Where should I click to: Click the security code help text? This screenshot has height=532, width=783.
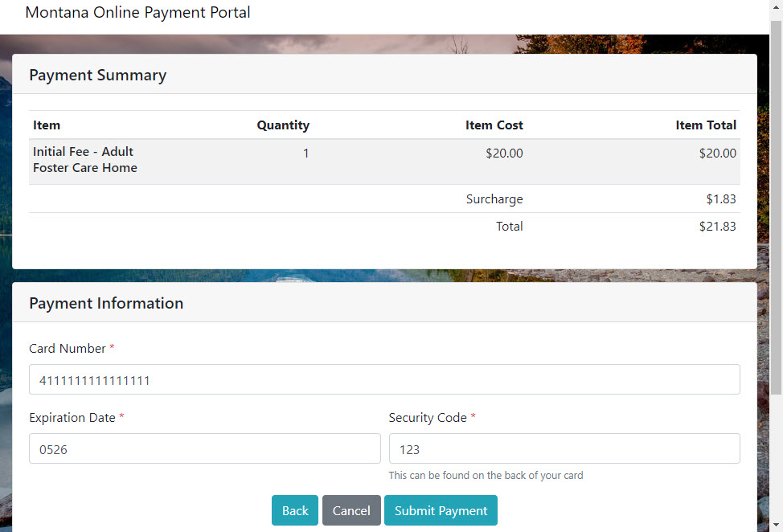[486, 475]
